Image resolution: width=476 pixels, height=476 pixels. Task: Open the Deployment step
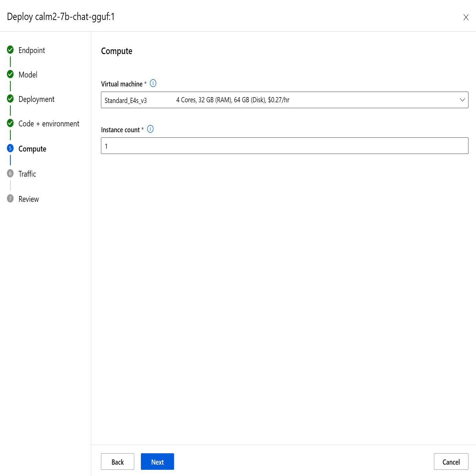37,99
